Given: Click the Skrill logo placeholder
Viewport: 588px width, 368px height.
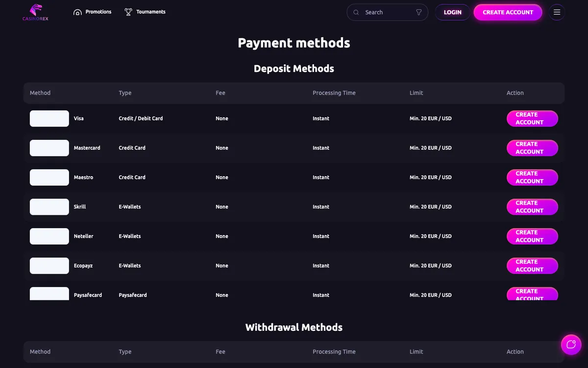Looking at the screenshot, I should point(49,207).
